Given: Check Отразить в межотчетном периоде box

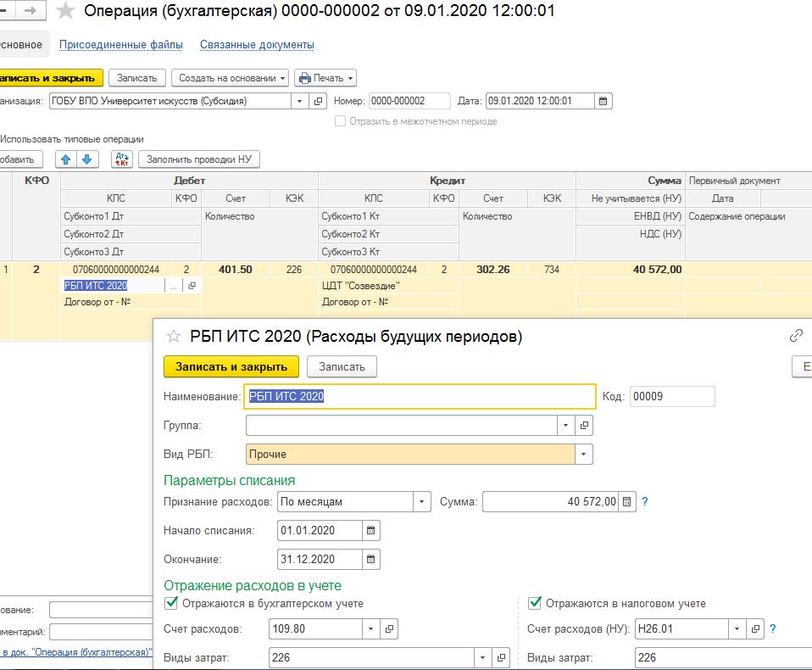Looking at the screenshot, I should [341, 121].
